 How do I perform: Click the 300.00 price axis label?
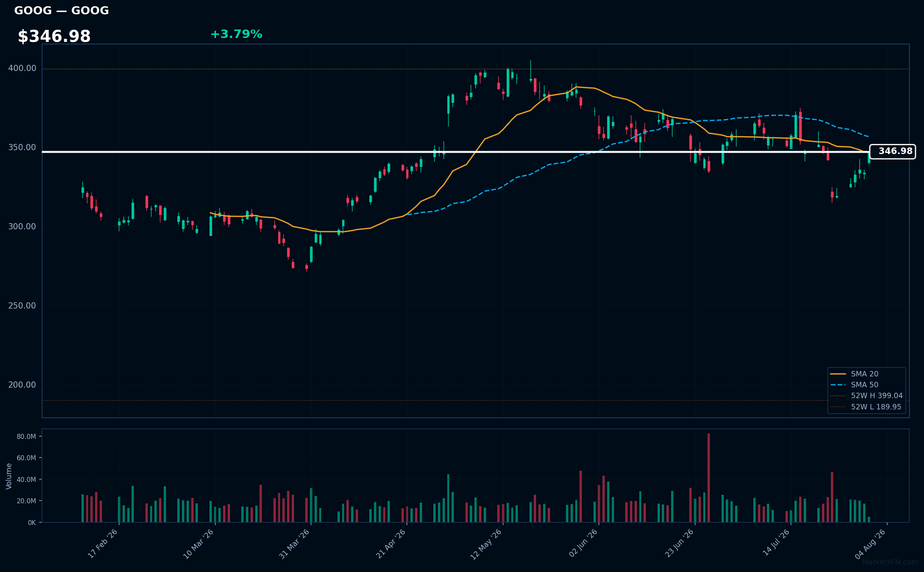coord(22,226)
